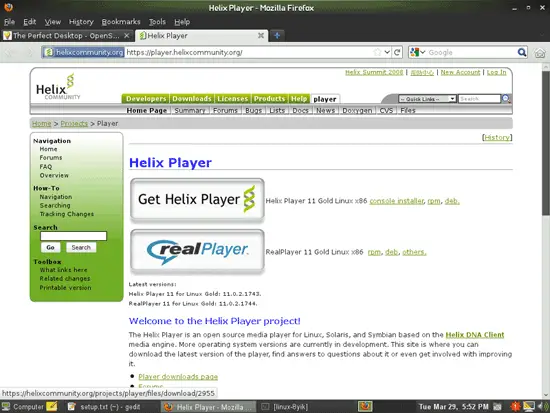Expand the Quick Links dropdown

(427, 99)
